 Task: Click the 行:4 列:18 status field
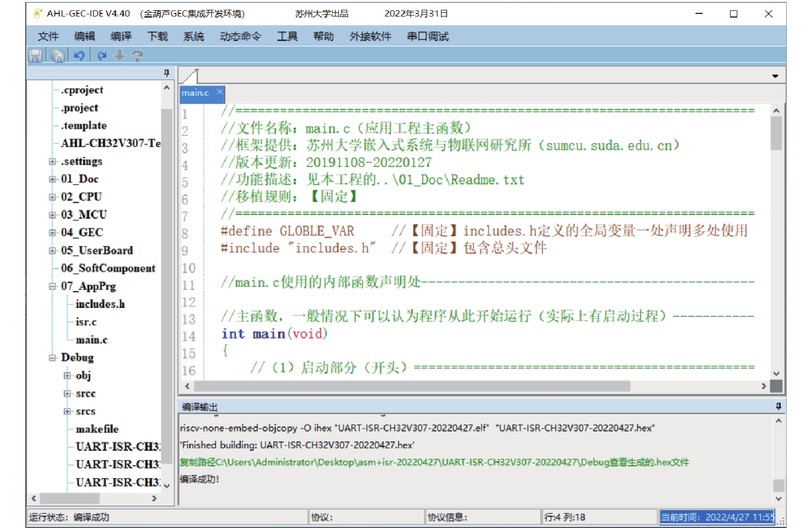[x=600, y=517]
